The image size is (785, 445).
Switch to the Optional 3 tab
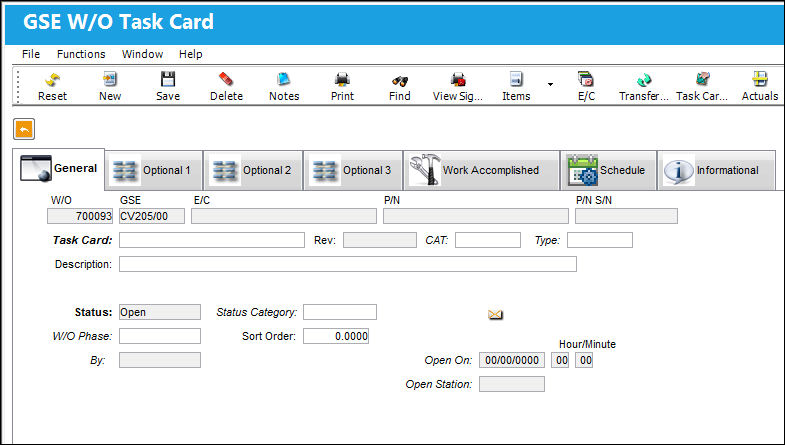tap(353, 170)
